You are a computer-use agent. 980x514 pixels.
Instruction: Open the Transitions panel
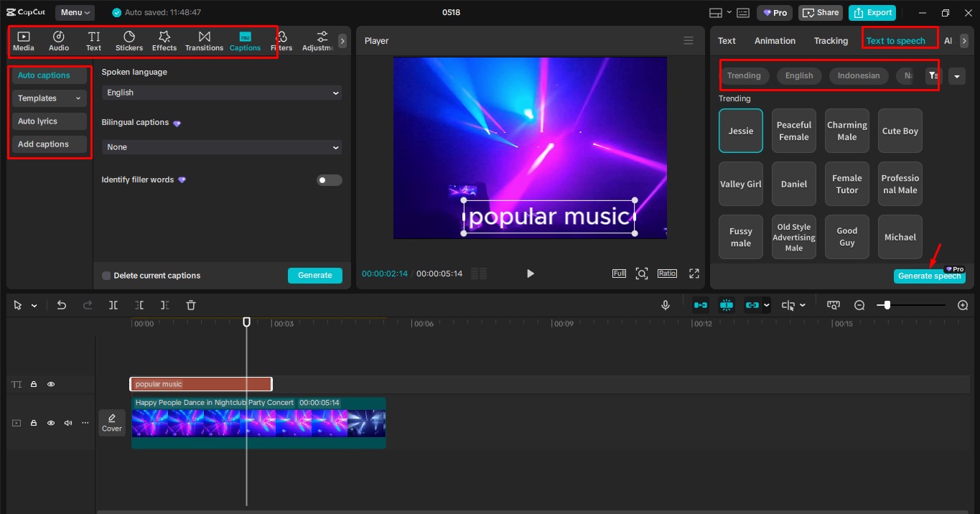[x=204, y=40]
